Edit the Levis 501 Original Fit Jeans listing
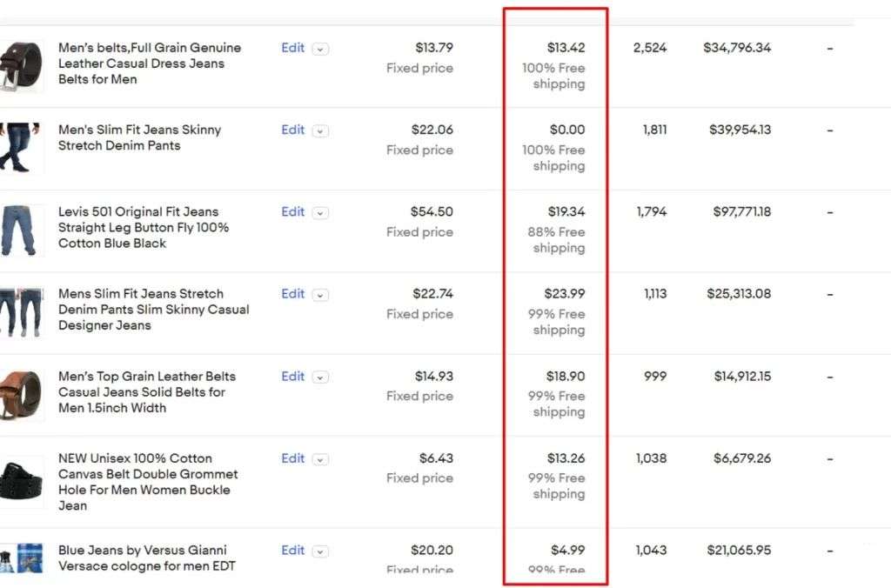891x588 pixels. [x=292, y=211]
